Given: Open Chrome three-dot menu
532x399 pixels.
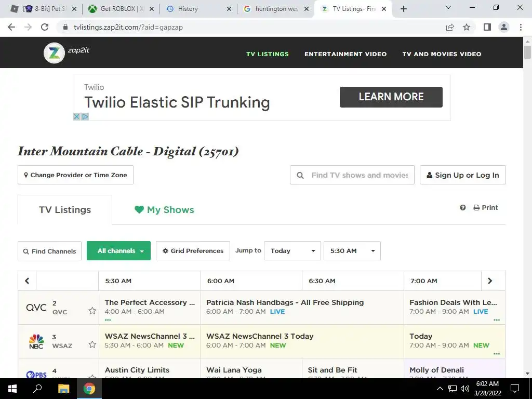Looking at the screenshot, I should 521,27.
